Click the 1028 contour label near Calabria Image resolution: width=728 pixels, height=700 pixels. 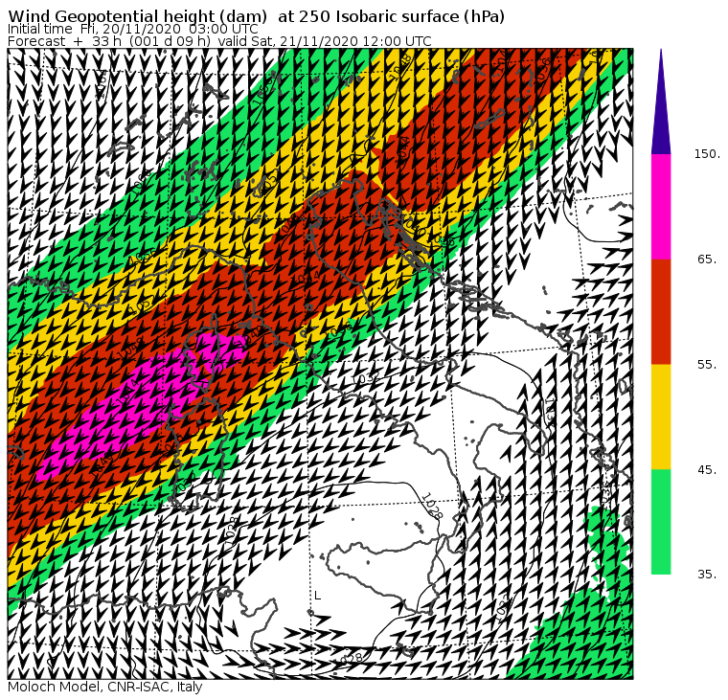[x=432, y=505]
